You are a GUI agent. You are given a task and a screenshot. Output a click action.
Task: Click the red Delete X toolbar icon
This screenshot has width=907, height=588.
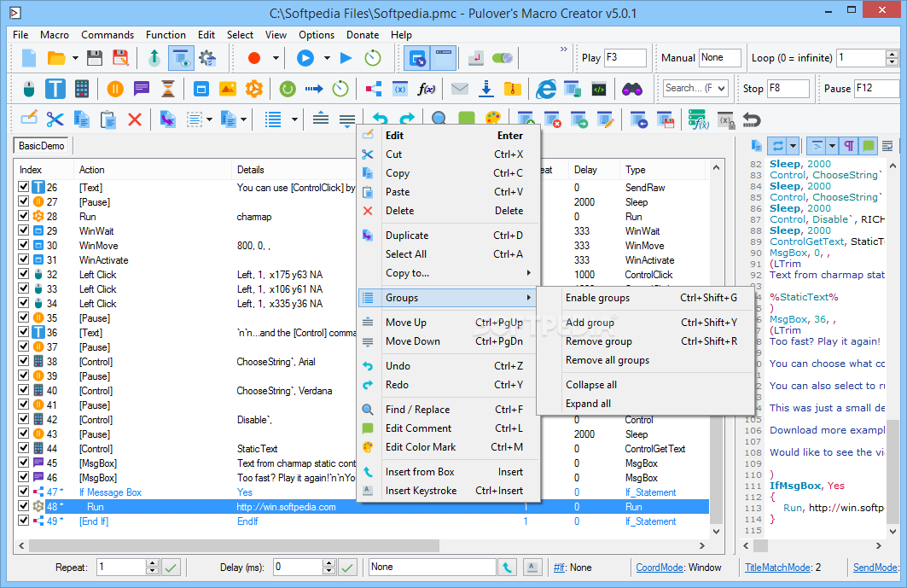[134, 119]
